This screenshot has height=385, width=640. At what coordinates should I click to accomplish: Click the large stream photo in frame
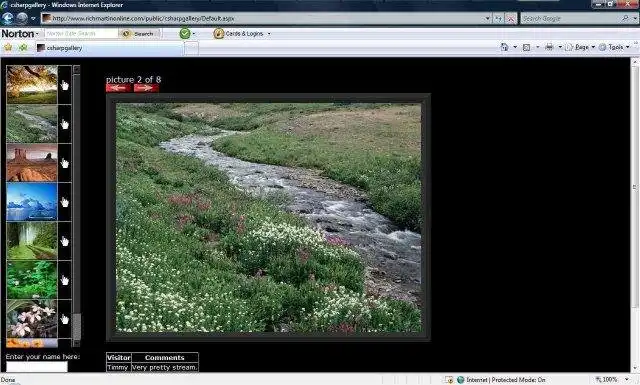coord(269,217)
